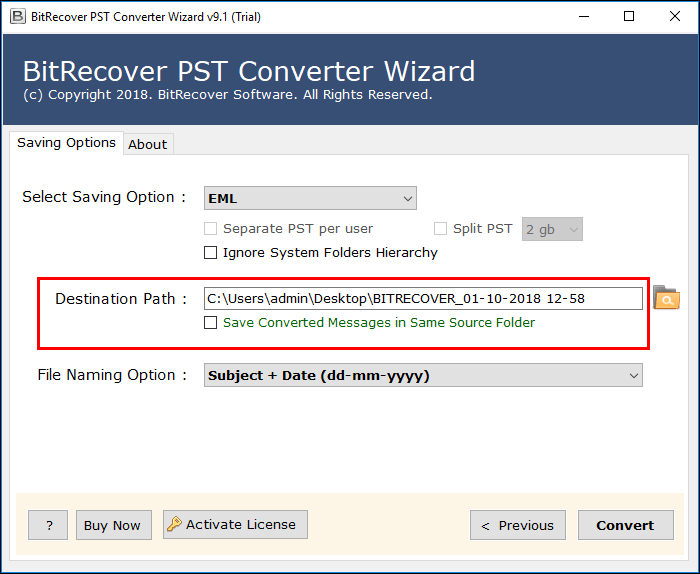Click the Buy Now button

tap(114, 525)
